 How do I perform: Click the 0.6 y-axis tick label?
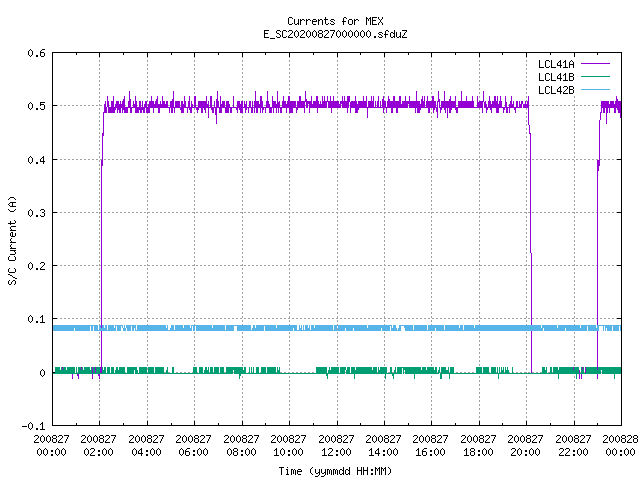click(36, 53)
